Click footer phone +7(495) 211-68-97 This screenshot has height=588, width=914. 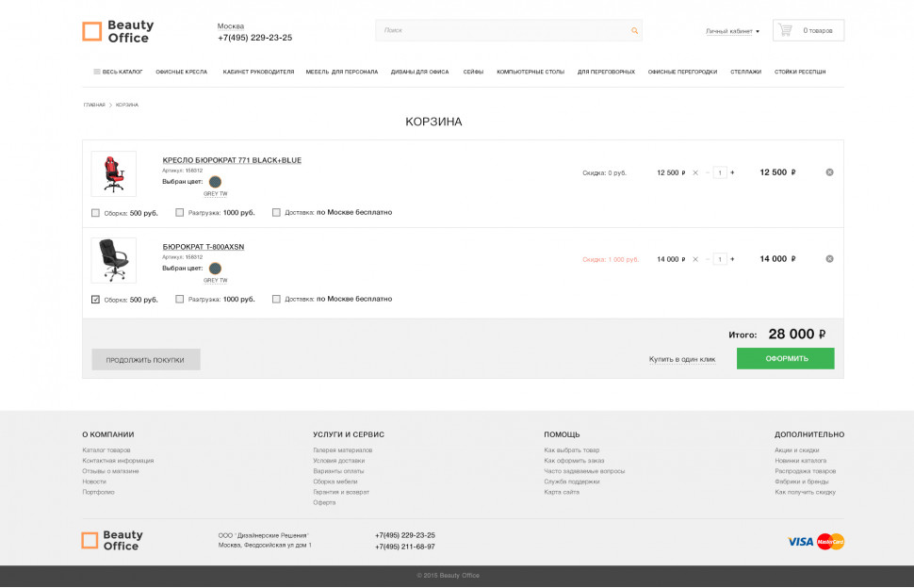(x=405, y=547)
